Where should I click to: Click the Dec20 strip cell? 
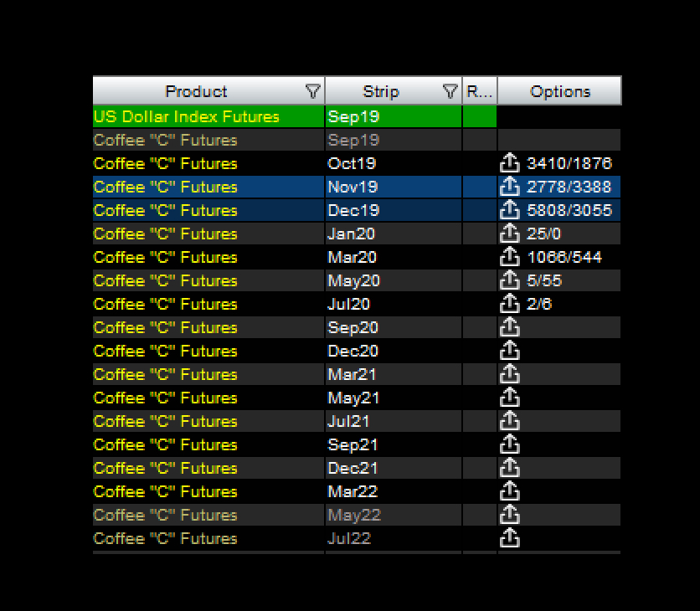(394, 351)
